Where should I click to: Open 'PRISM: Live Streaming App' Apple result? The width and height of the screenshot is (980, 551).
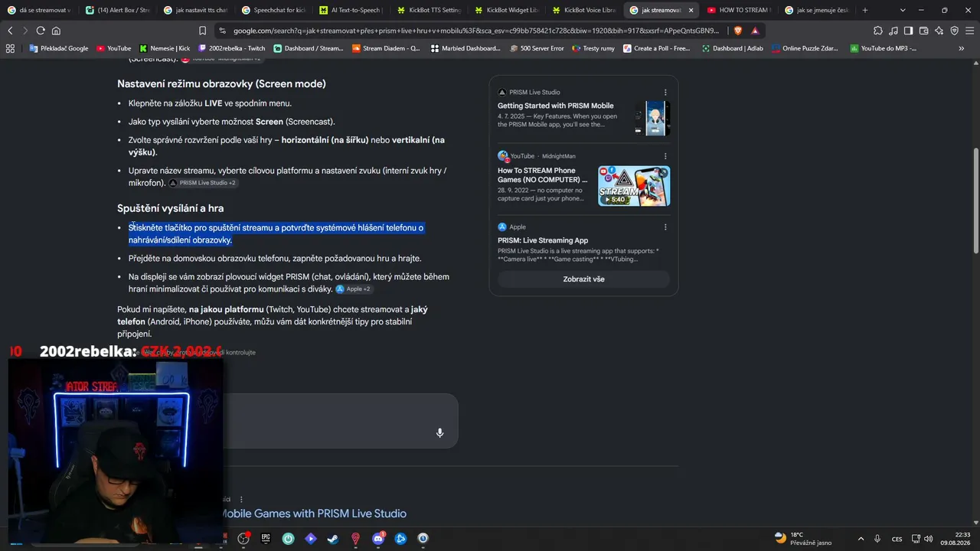(x=543, y=240)
